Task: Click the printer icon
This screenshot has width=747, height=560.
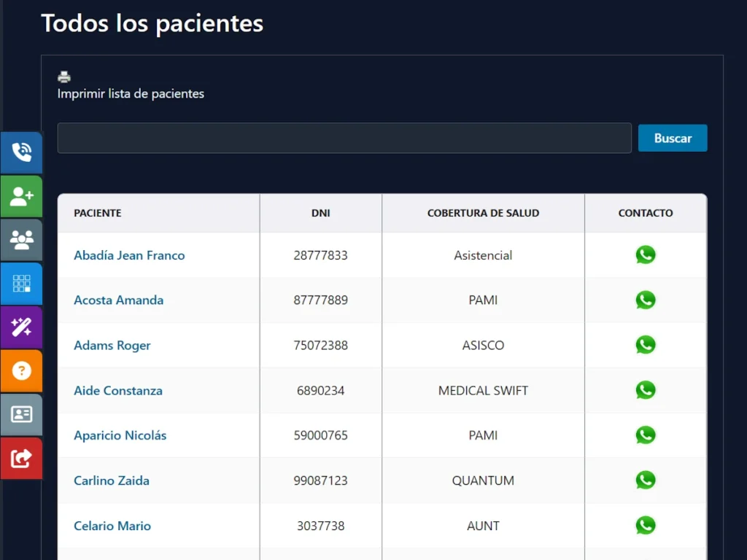Action: tap(64, 77)
